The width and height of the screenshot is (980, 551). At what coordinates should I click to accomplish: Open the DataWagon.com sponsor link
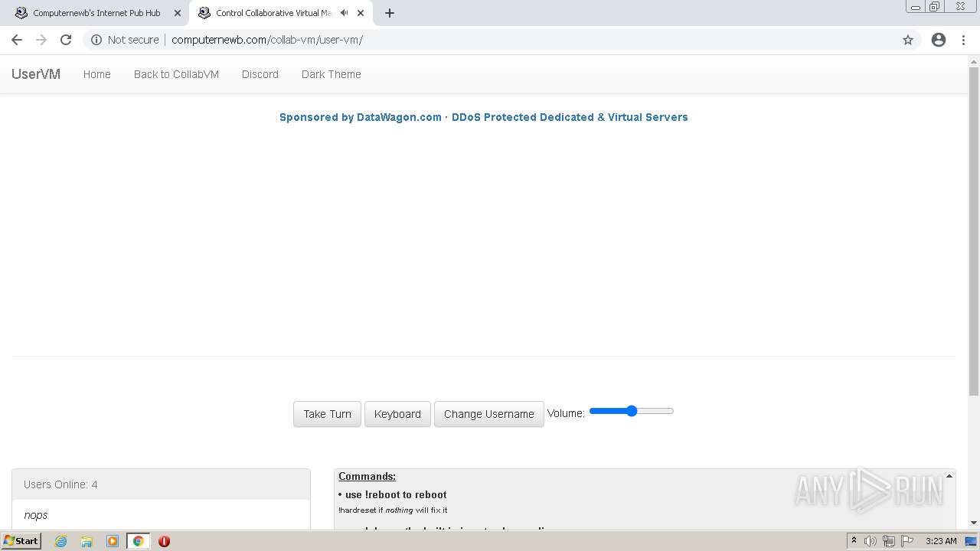click(x=484, y=117)
